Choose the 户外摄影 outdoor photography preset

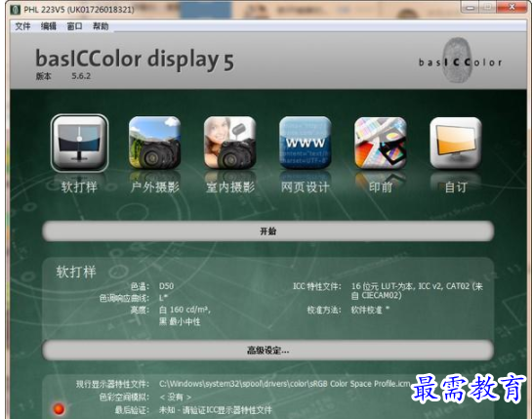(x=154, y=143)
